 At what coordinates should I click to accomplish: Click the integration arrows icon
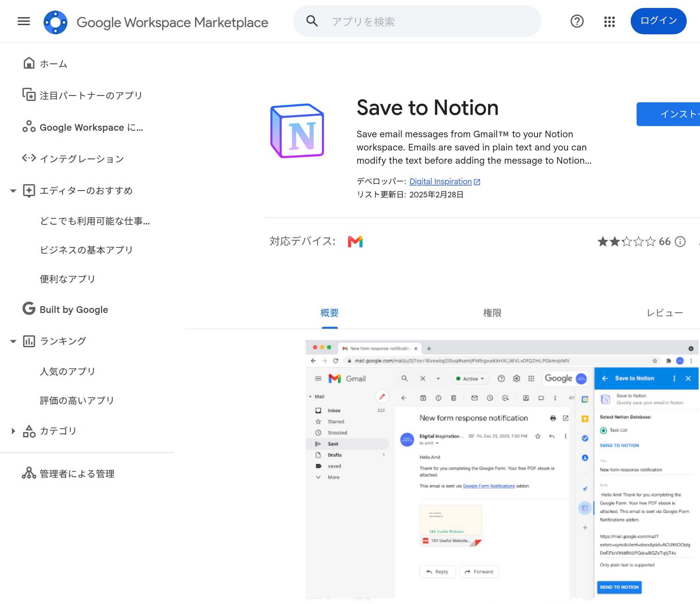[x=29, y=158]
